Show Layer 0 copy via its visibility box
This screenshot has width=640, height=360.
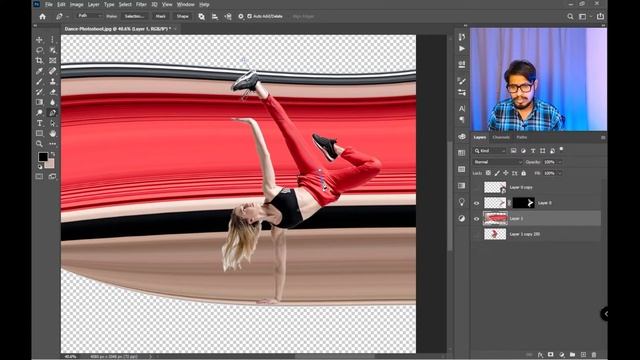(476, 187)
